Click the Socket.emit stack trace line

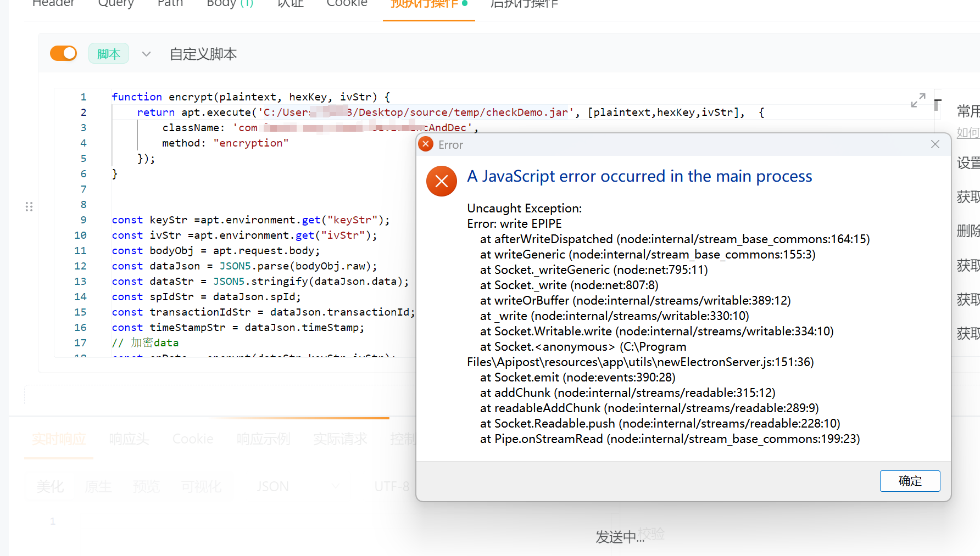577,377
